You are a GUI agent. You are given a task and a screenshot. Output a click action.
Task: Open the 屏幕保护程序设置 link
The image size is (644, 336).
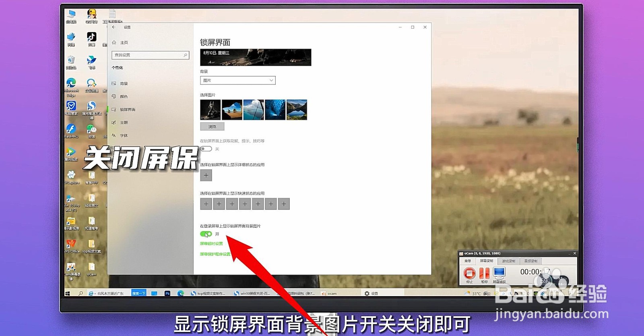coord(215,254)
